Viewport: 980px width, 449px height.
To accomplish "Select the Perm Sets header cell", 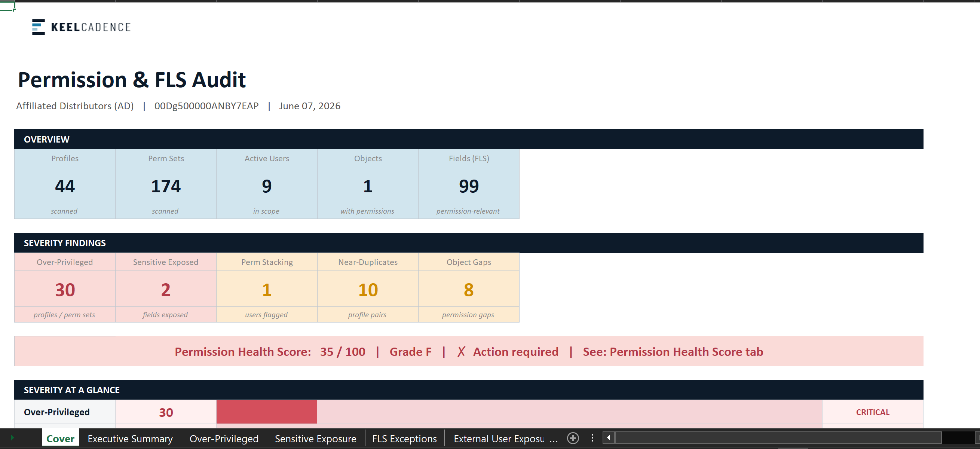I will pos(166,158).
